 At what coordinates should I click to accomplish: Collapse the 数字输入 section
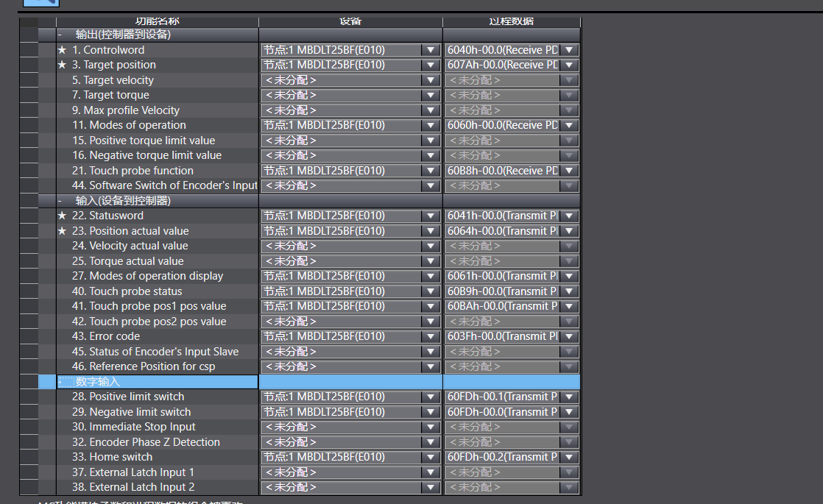pyautogui.click(x=60, y=382)
